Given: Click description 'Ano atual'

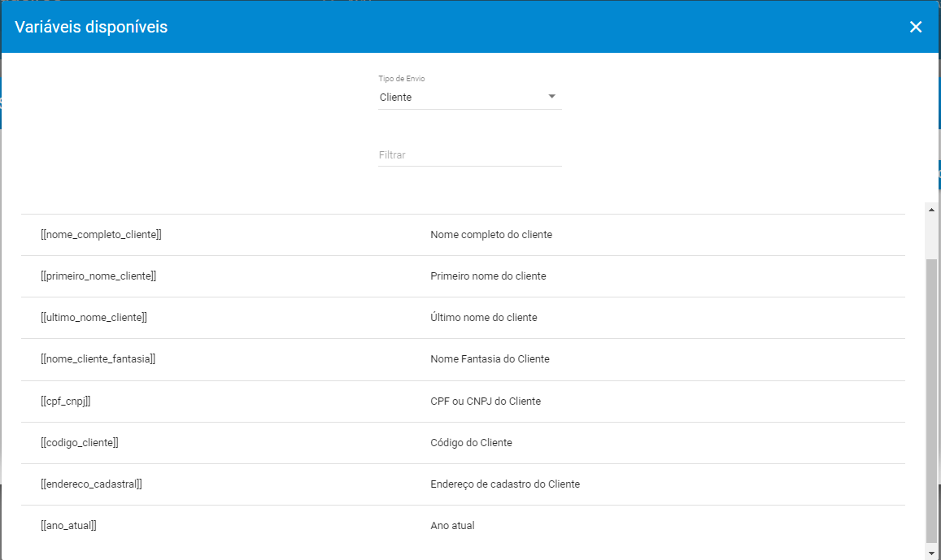Looking at the screenshot, I should point(452,525).
